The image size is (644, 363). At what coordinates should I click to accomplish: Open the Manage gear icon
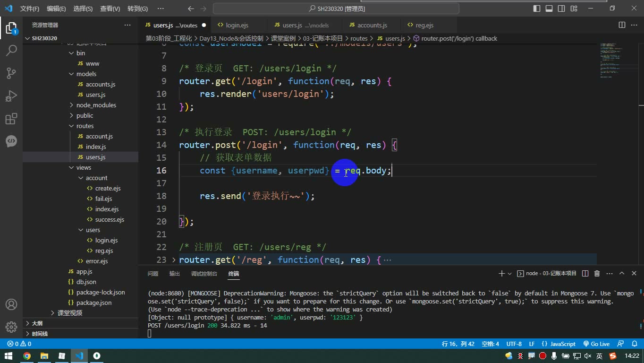11,327
